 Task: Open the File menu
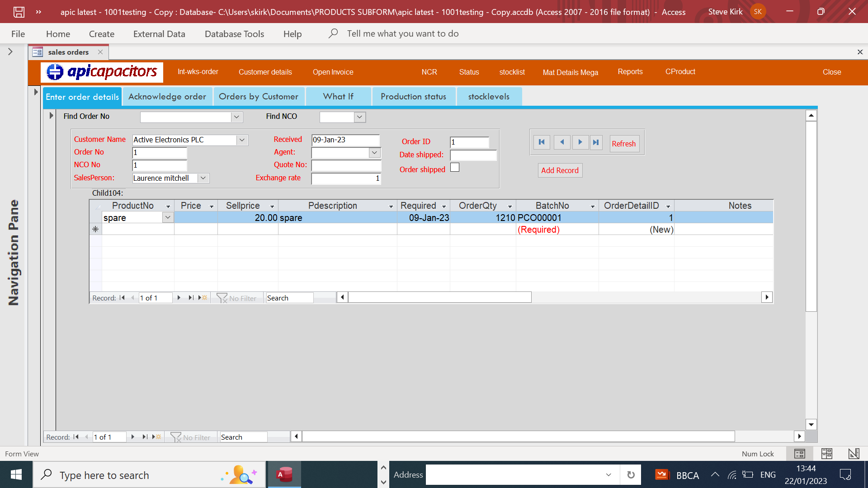18,34
